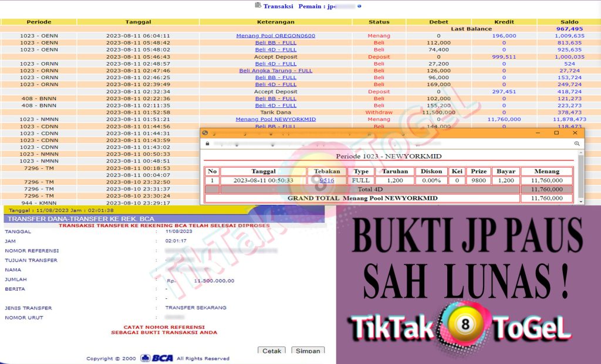Click the Withdraw status text
Screen dimensions: 601x364
pos(379,112)
